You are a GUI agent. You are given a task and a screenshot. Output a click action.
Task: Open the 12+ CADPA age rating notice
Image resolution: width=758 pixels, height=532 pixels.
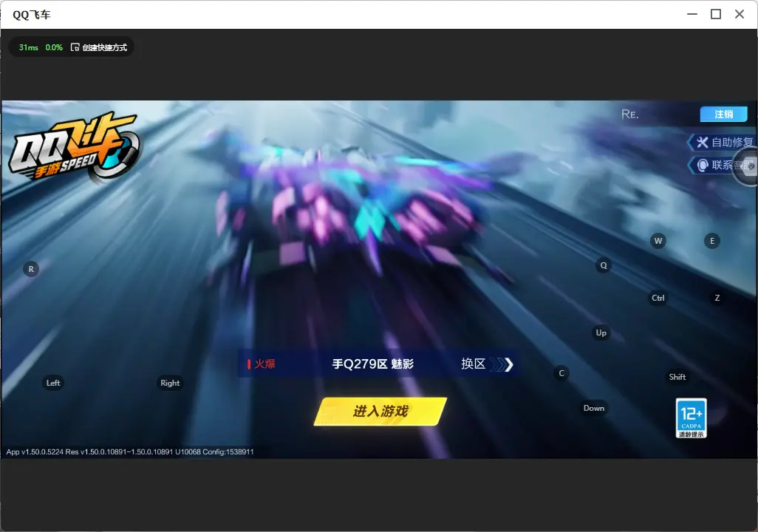click(692, 418)
